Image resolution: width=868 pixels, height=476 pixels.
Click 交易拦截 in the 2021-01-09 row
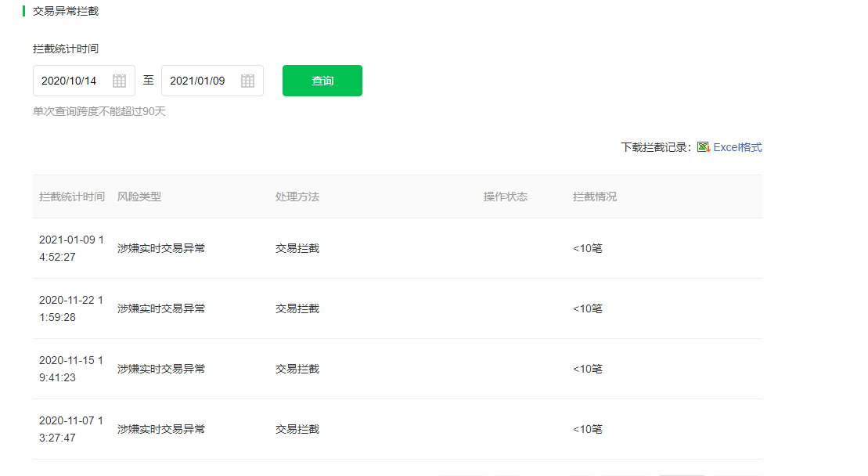coord(297,248)
